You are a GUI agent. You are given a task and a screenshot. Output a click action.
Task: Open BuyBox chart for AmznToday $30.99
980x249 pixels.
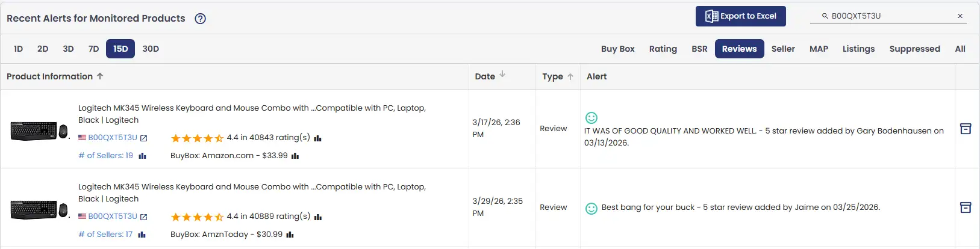(290, 235)
